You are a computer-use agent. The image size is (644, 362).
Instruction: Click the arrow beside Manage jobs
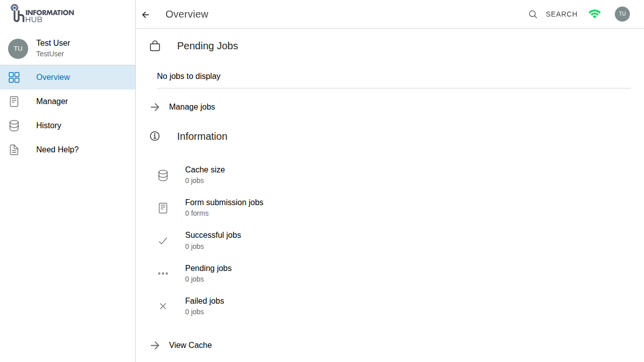155,107
